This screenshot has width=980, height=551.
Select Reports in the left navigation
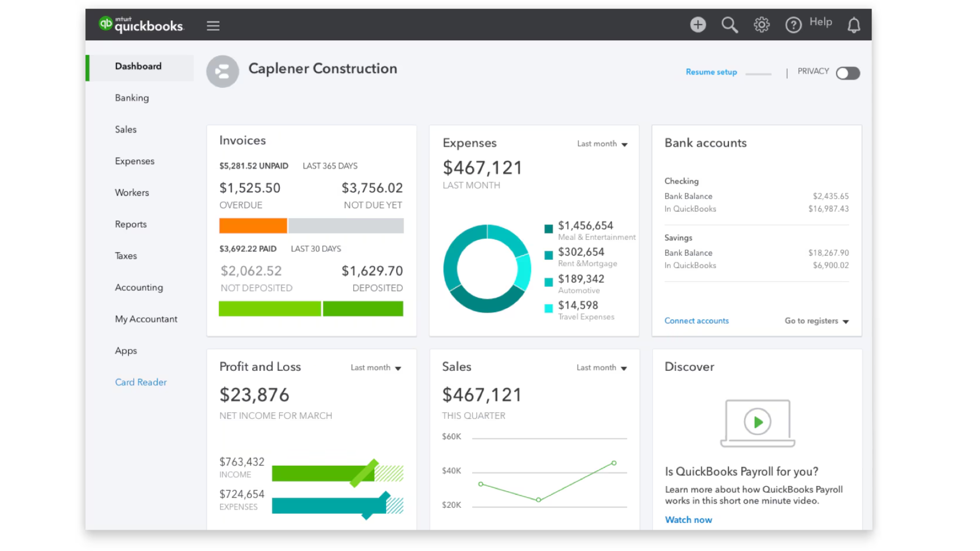coord(131,224)
